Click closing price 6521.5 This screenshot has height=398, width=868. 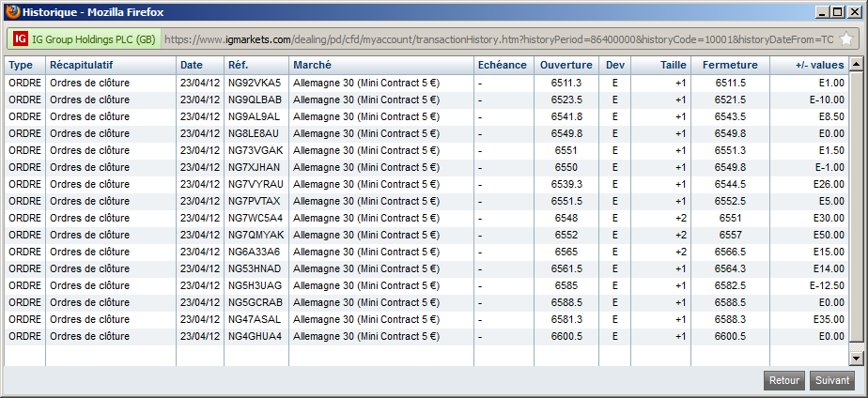tap(730, 100)
